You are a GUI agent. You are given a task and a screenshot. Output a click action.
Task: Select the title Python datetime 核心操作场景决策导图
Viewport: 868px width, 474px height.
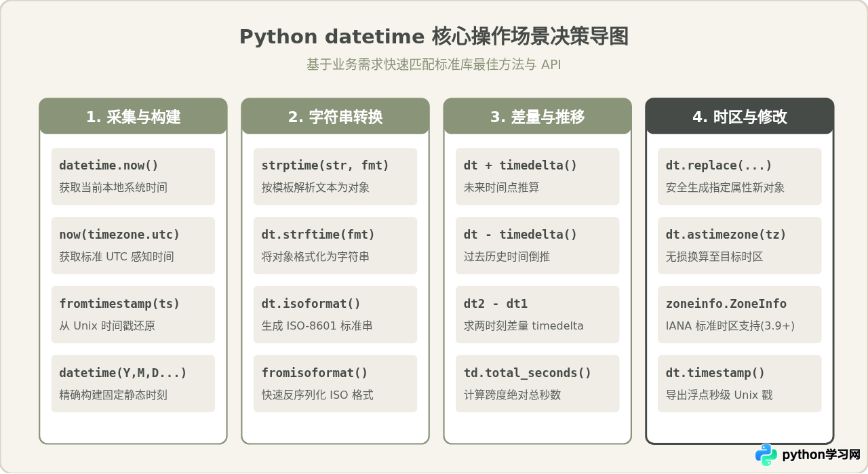(x=434, y=37)
